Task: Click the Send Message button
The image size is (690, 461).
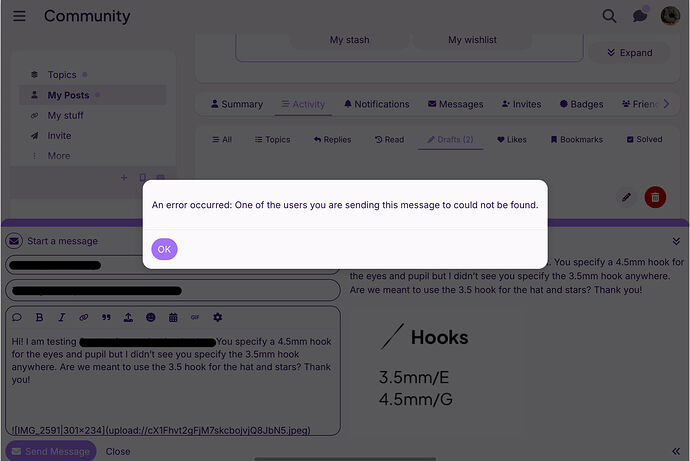Action: 51,451
